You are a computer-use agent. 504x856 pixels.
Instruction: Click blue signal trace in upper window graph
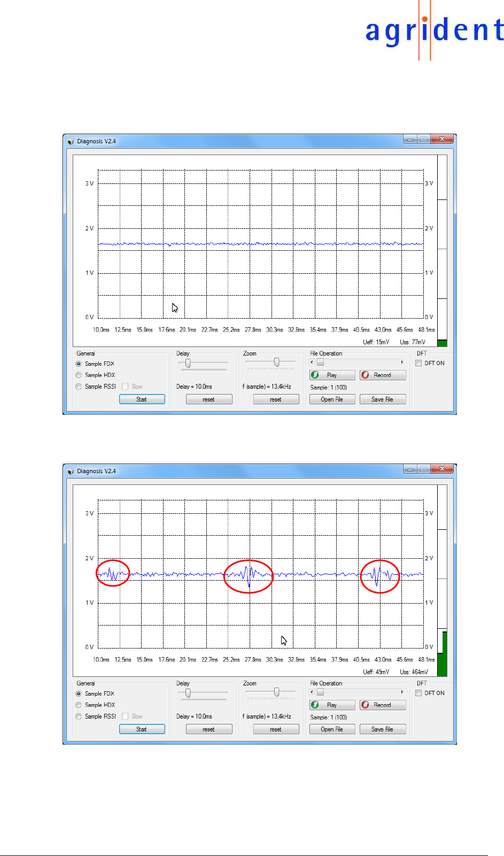point(260,244)
